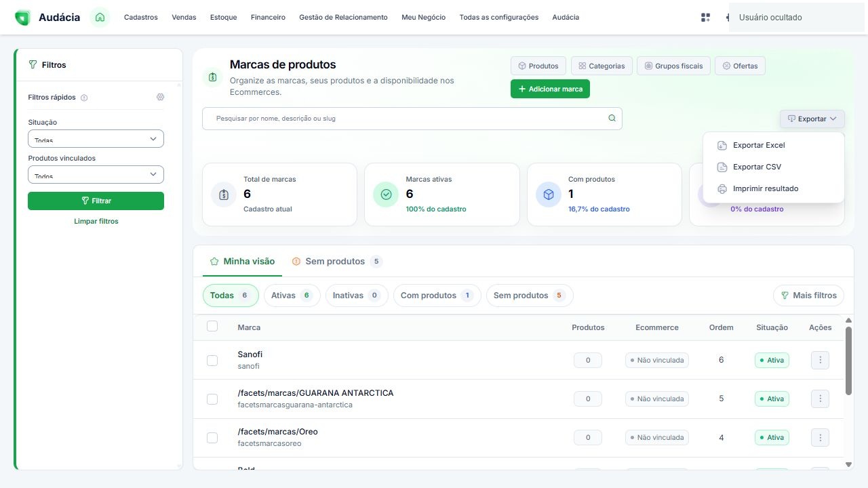Select the Minha visão tab
The width and height of the screenshot is (868, 488).
242,262
